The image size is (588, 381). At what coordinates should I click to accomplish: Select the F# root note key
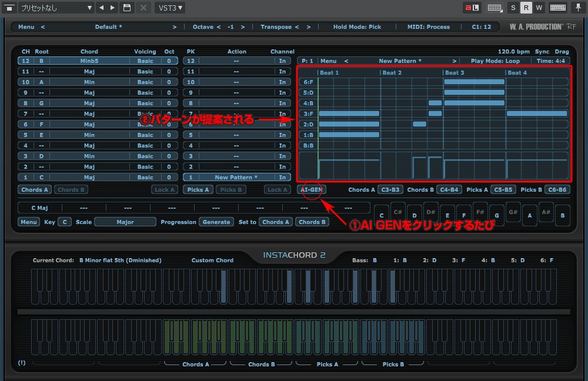tap(480, 212)
